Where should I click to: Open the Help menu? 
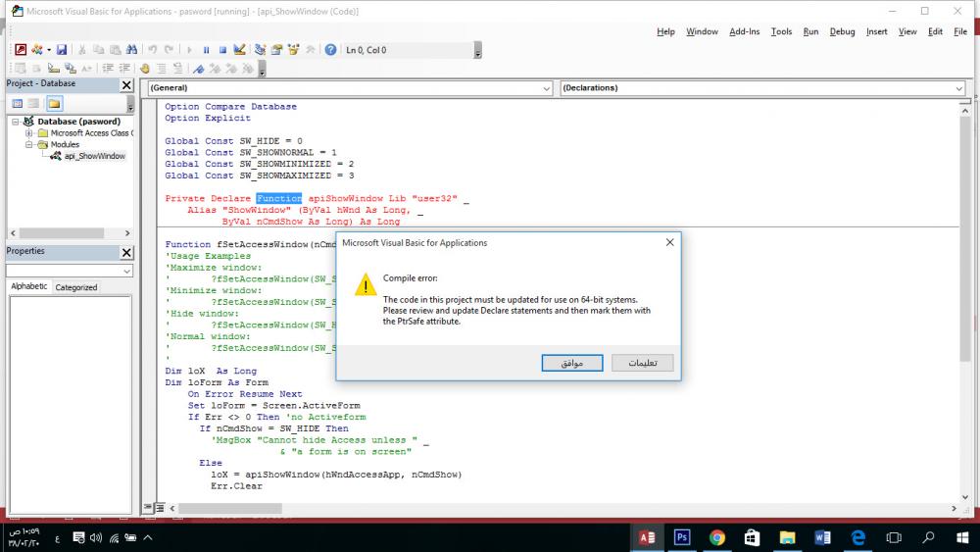(665, 32)
